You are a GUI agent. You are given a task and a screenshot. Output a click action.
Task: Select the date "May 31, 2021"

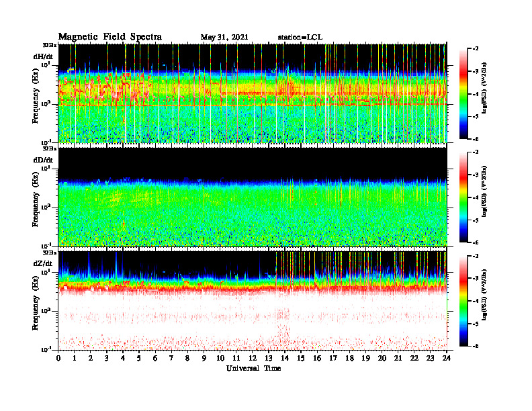coord(224,37)
